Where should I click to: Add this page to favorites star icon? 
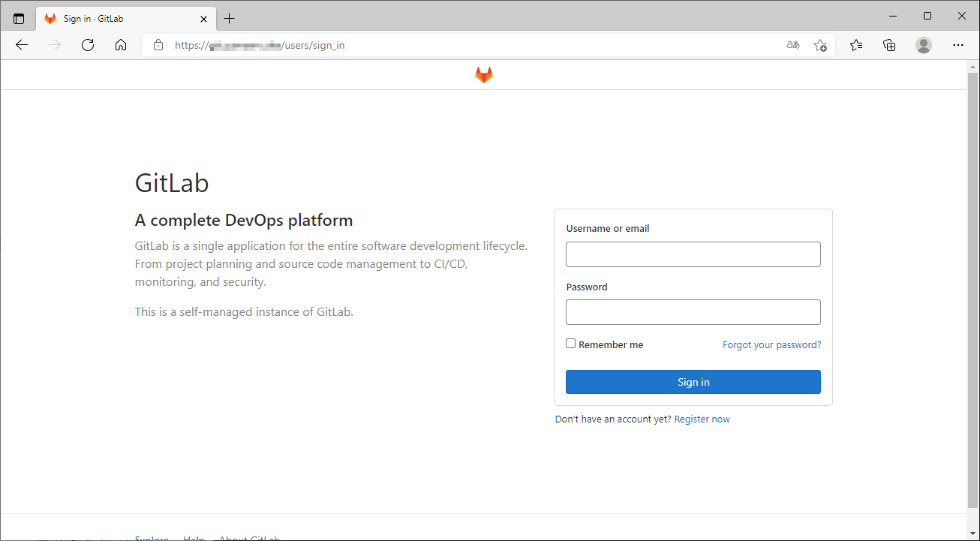821,45
